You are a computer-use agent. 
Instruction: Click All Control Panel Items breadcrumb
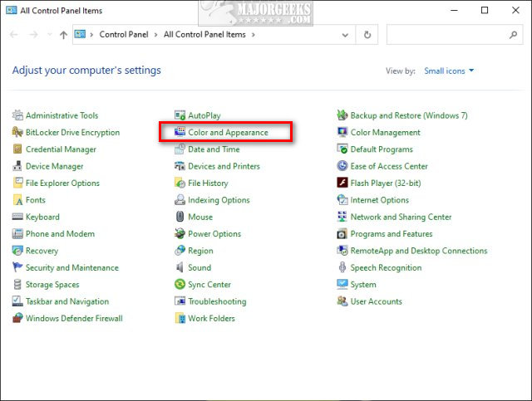(x=204, y=35)
